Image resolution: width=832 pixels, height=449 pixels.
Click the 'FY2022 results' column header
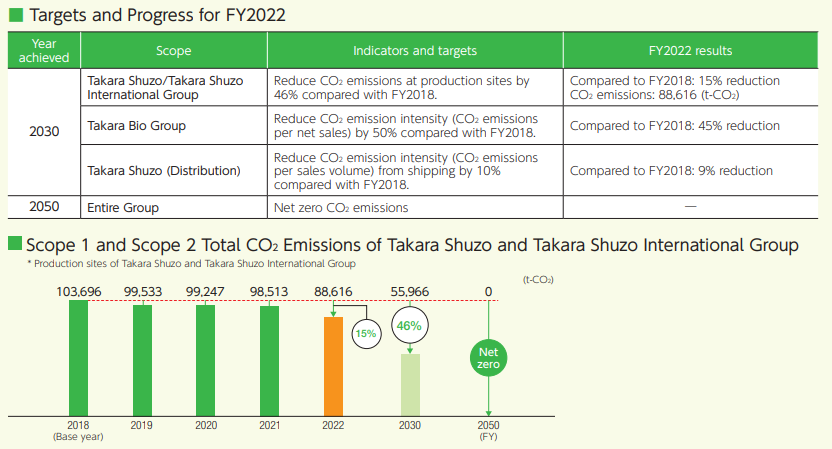pos(690,50)
